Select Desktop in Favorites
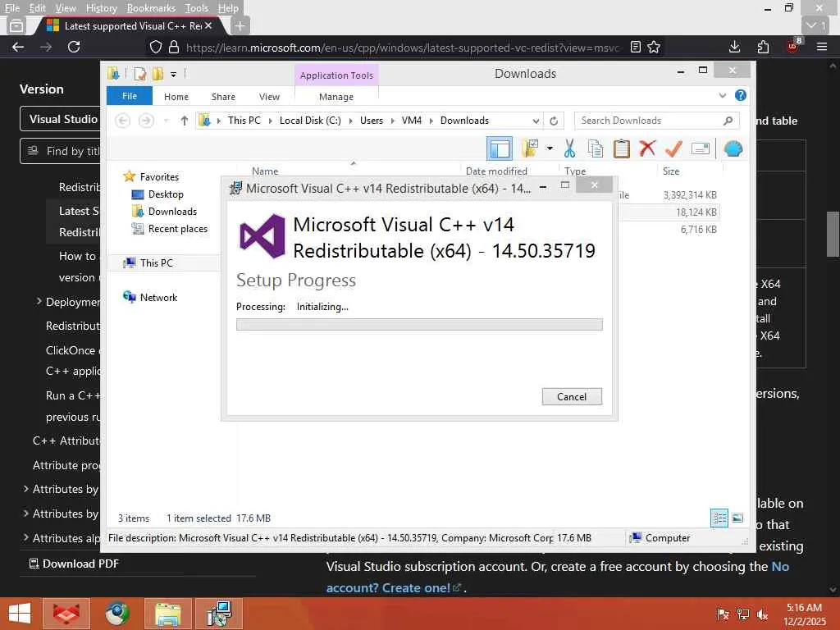Screen dimensions: 840x630 click(x=166, y=194)
